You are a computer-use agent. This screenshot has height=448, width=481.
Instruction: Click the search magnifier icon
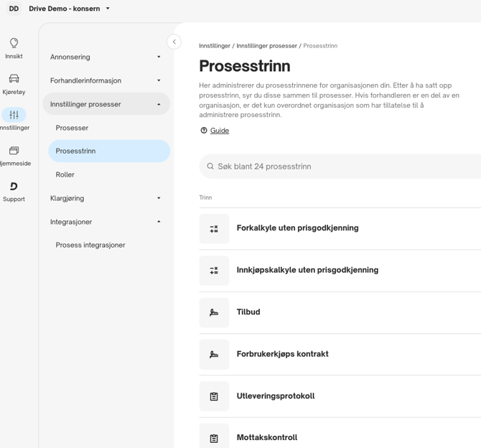coord(210,167)
